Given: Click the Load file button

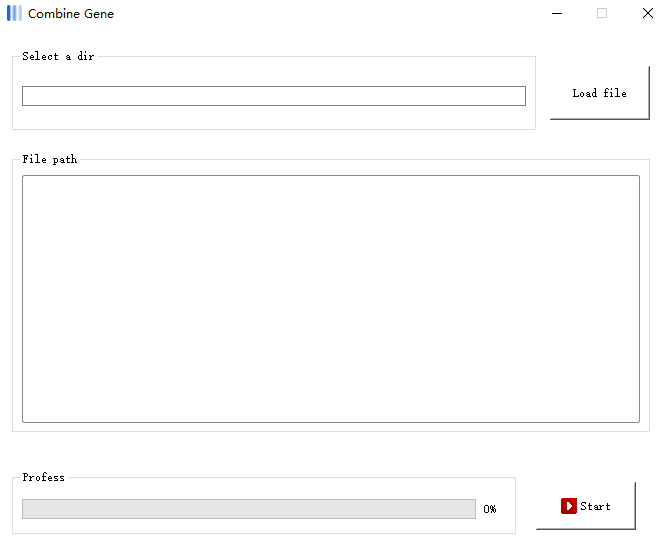Looking at the screenshot, I should coord(599,93).
